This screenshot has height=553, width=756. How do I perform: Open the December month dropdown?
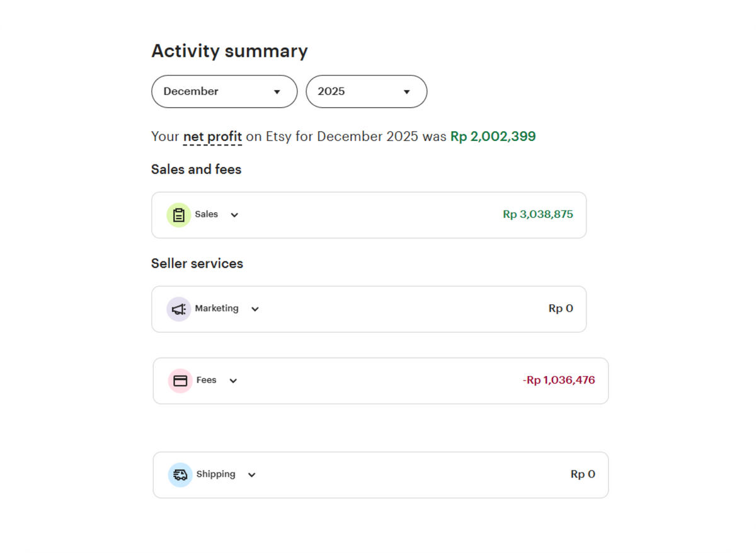click(x=224, y=91)
